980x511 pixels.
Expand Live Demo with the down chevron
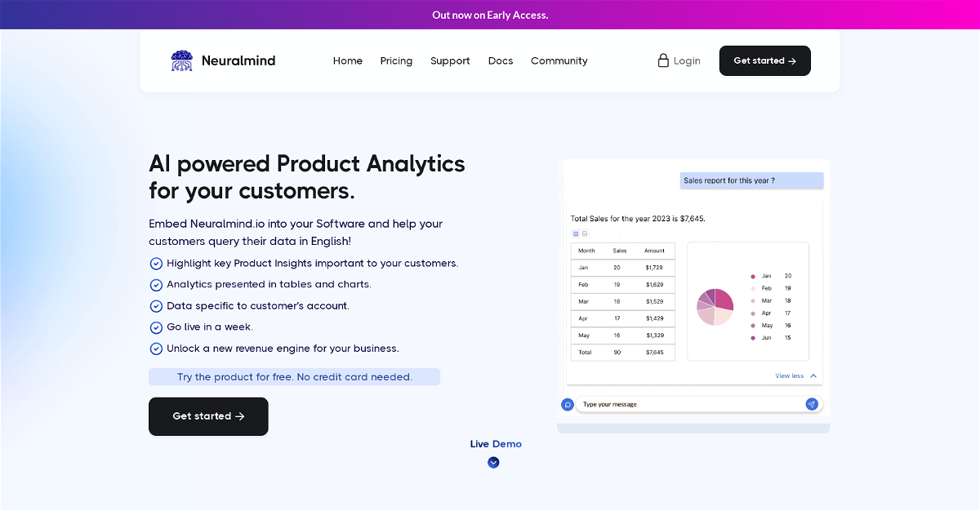[x=493, y=463]
